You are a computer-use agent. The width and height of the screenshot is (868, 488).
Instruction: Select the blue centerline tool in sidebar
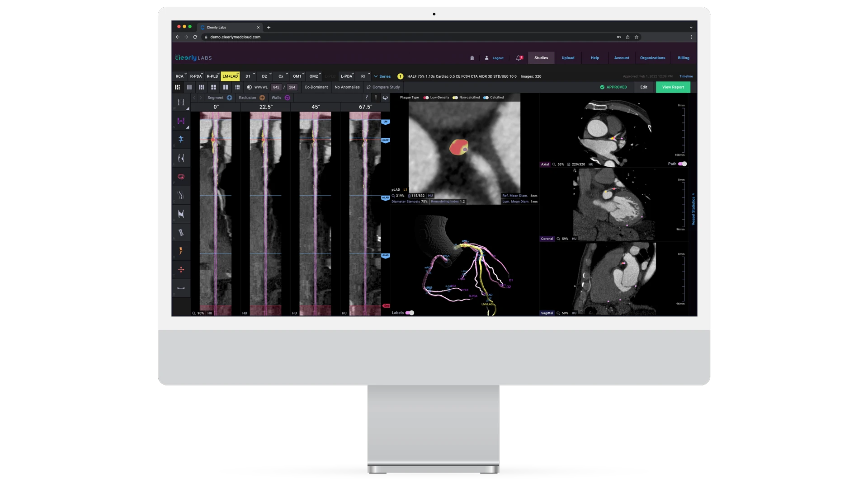point(181,139)
